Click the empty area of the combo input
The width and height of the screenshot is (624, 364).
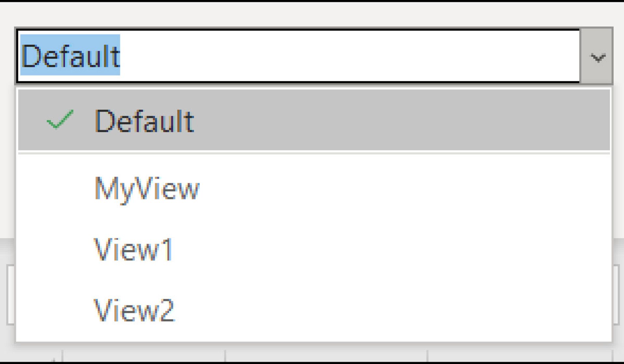point(350,56)
